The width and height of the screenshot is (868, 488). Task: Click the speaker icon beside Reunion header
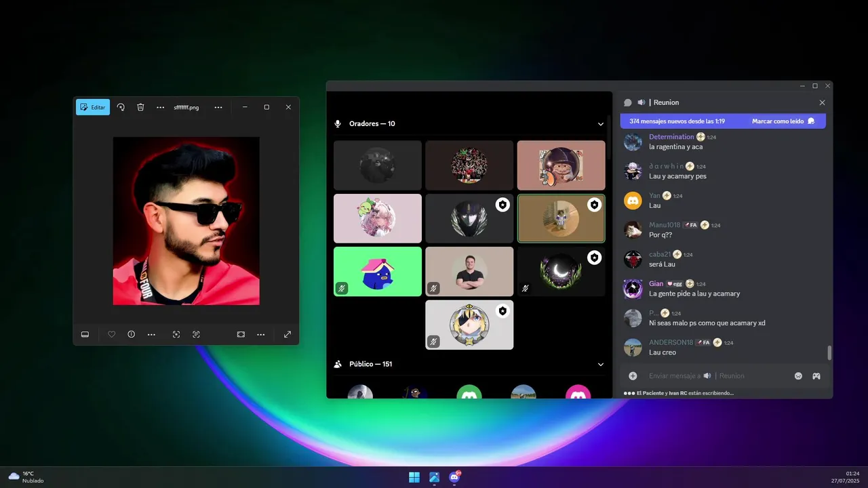(641, 102)
